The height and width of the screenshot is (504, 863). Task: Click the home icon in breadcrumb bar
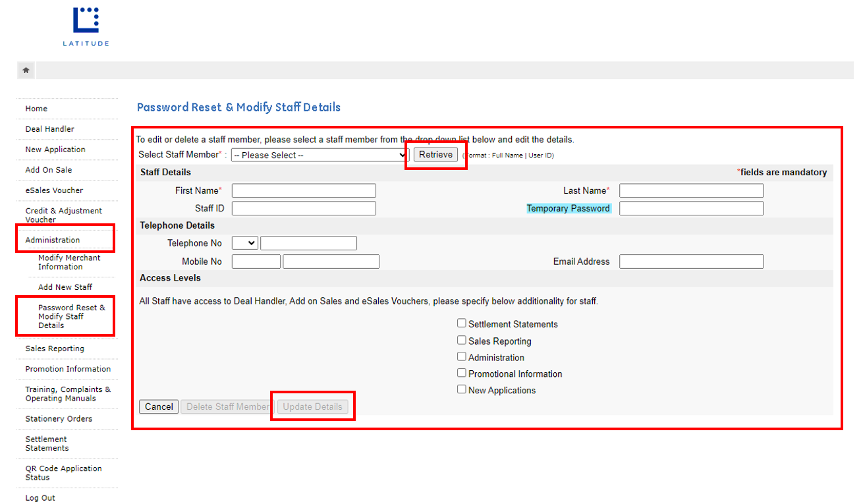(x=26, y=70)
